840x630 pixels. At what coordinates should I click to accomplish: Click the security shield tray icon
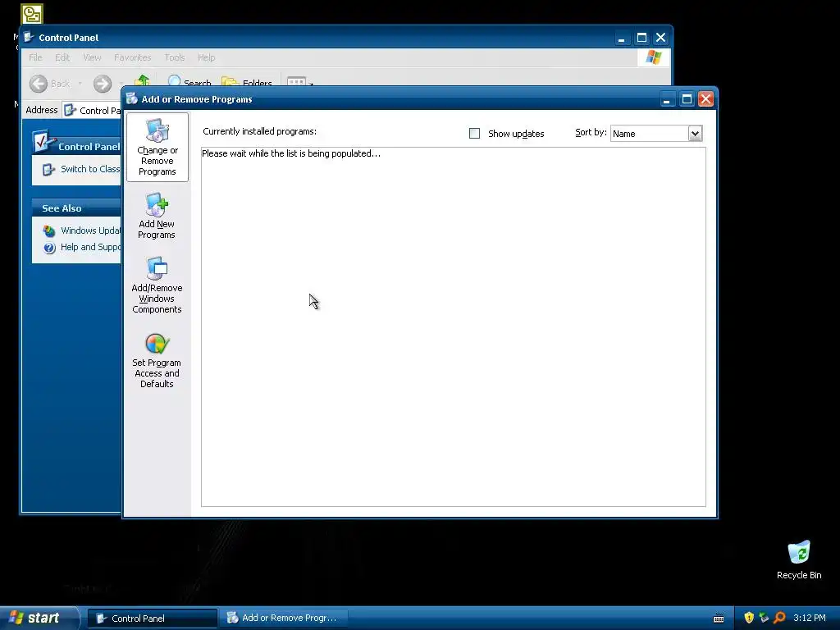click(x=749, y=619)
